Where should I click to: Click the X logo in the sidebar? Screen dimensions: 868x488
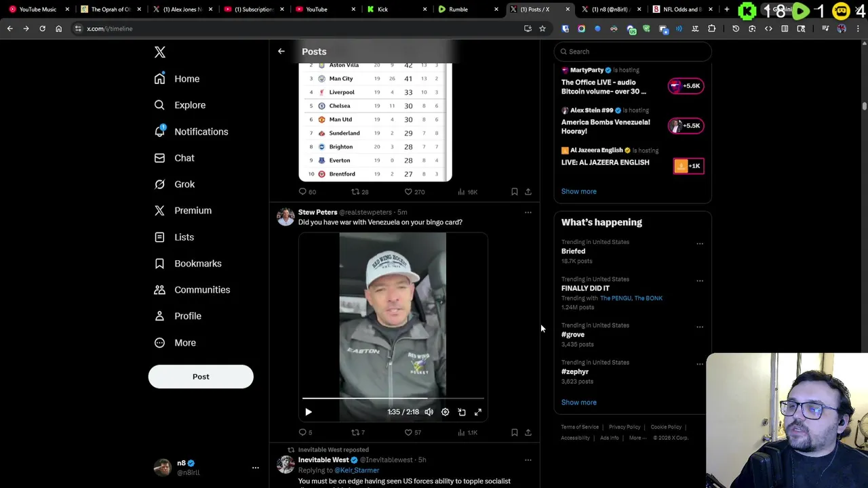(160, 52)
